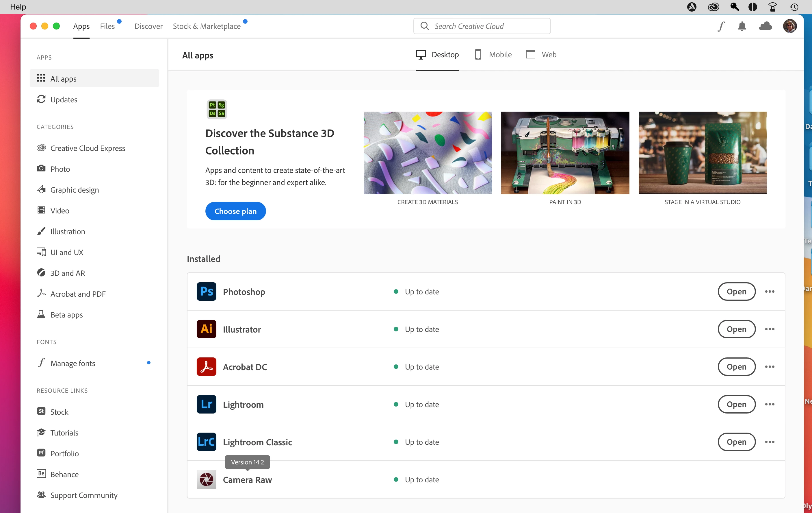
Task: Open more options for Photoshop
Action: 770,291
